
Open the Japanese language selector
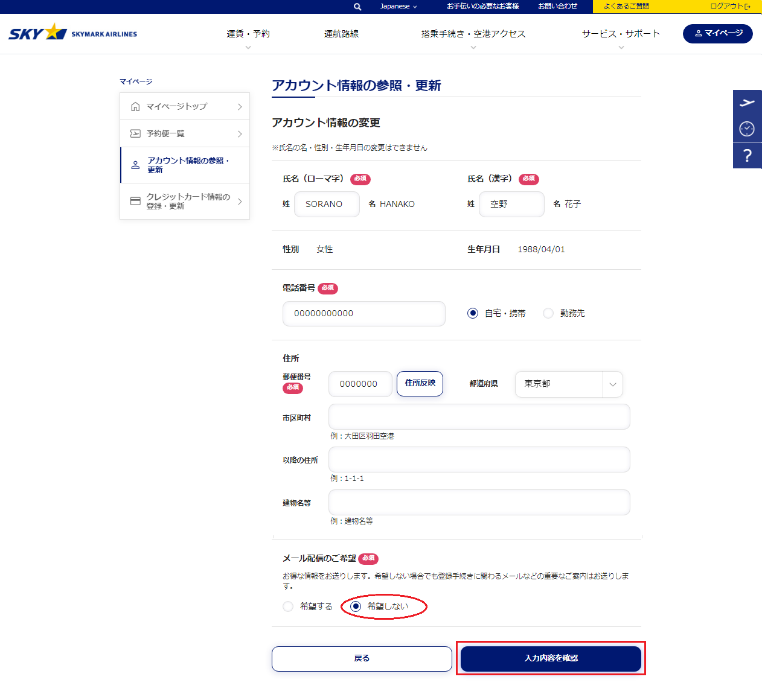(399, 7)
